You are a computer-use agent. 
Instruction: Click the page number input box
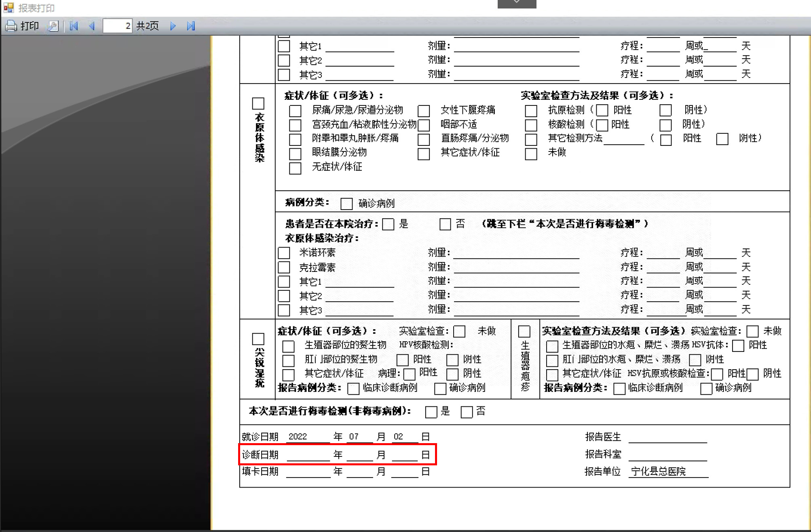pos(117,26)
